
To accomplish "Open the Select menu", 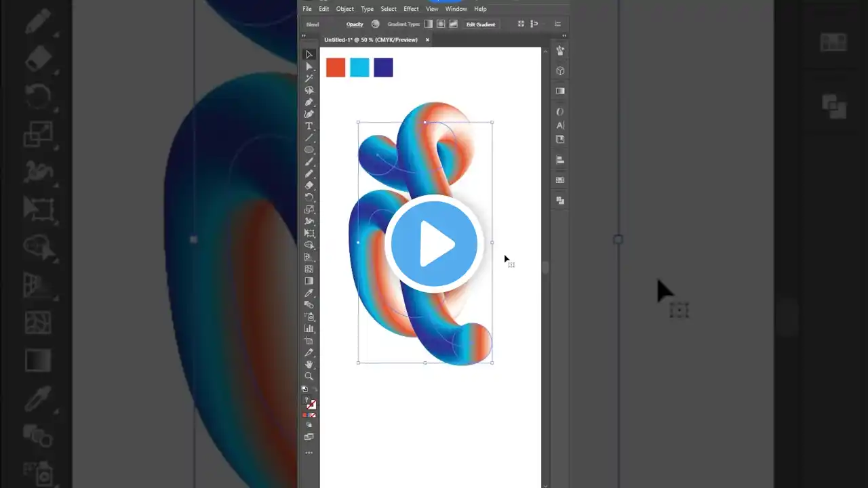I will point(389,9).
